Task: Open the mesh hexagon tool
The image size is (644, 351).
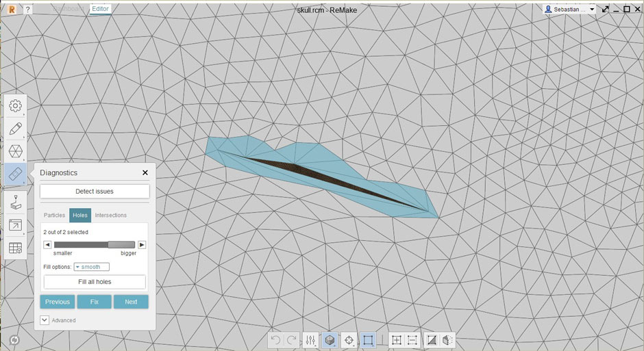Action: point(15,151)
